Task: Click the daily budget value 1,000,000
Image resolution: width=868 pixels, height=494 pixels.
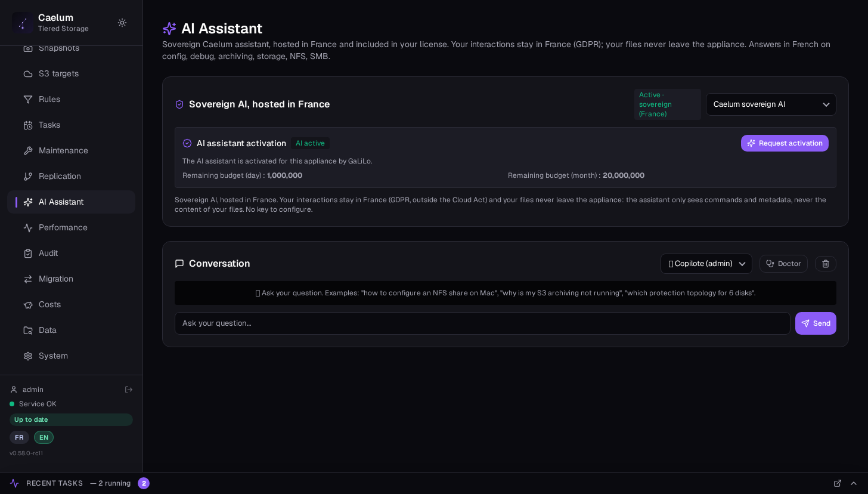Action: coord(284,175)
